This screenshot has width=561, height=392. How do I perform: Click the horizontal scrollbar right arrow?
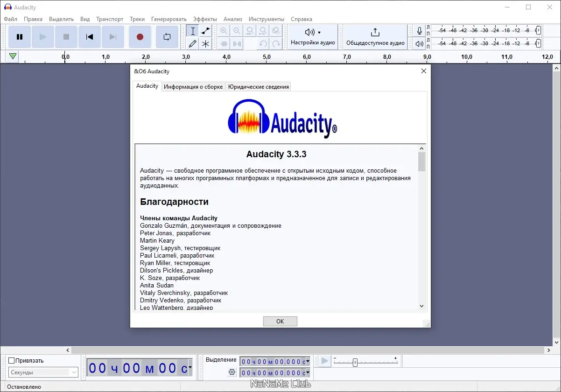[548, 350]
